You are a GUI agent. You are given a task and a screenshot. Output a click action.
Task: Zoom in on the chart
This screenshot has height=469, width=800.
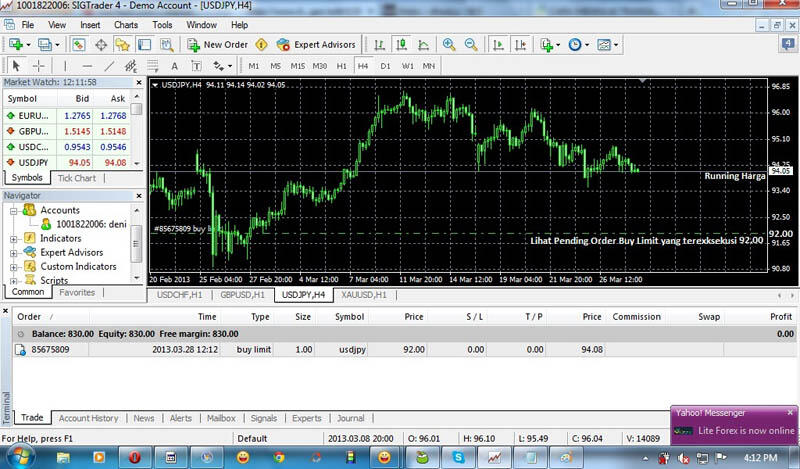[x=449, y=45]
